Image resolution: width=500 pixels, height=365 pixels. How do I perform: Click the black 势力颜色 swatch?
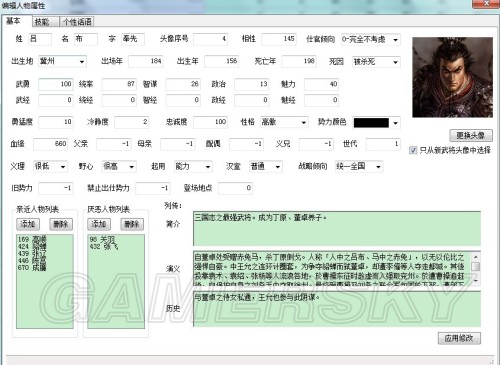tap(371, 123)
